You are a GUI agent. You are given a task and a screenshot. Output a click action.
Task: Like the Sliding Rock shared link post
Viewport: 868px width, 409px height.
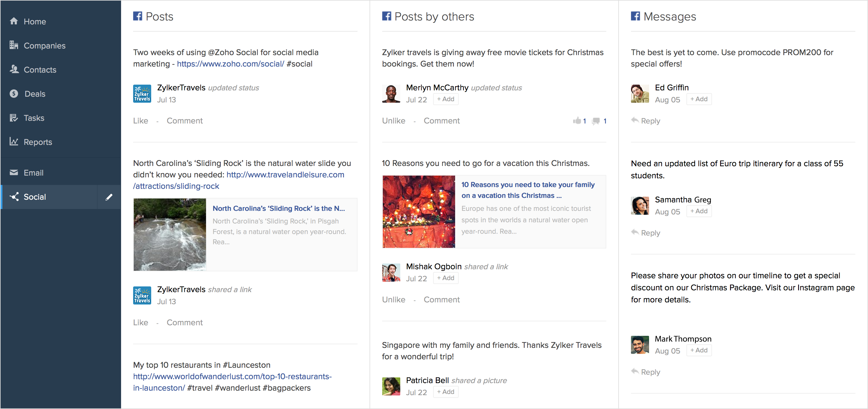141,323
